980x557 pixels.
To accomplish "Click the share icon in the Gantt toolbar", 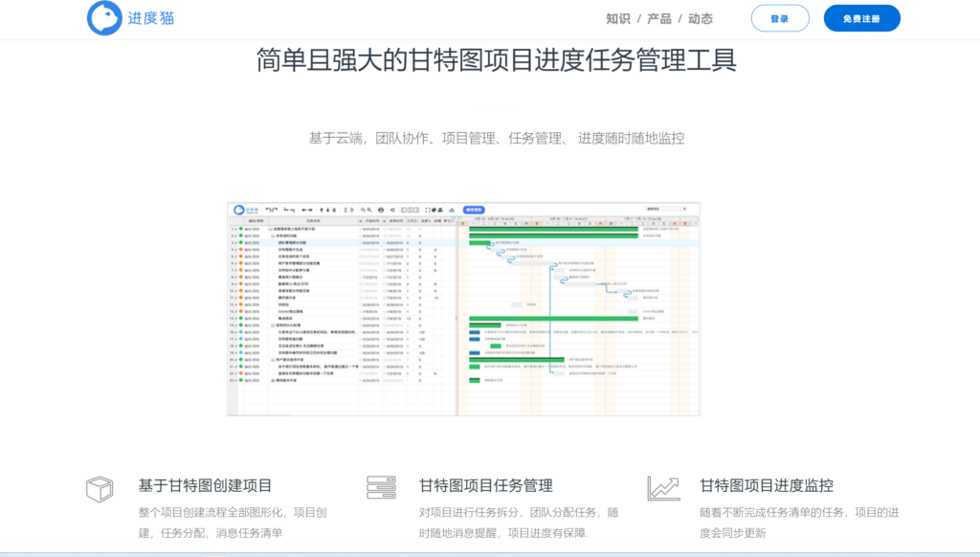I will [x=392, y=210].
